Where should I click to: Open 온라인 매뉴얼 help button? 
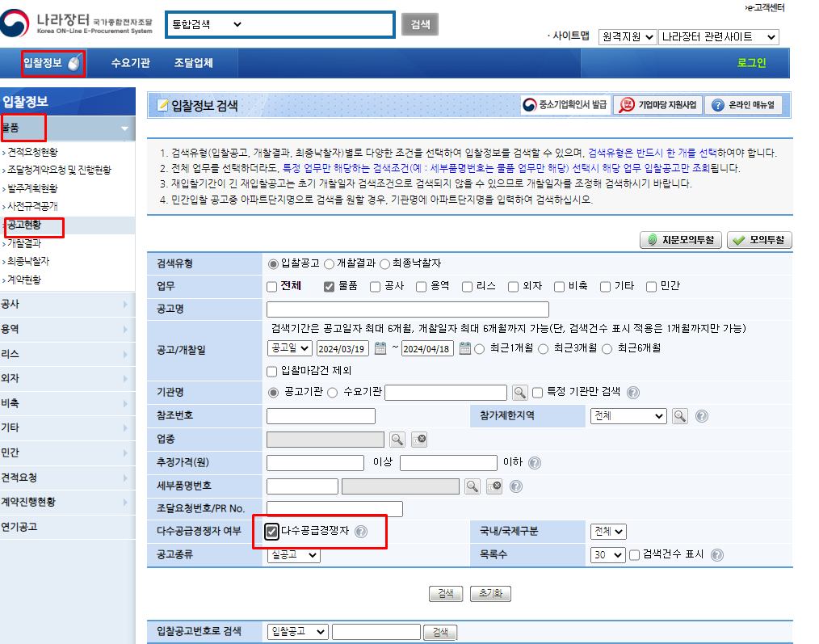743,105
